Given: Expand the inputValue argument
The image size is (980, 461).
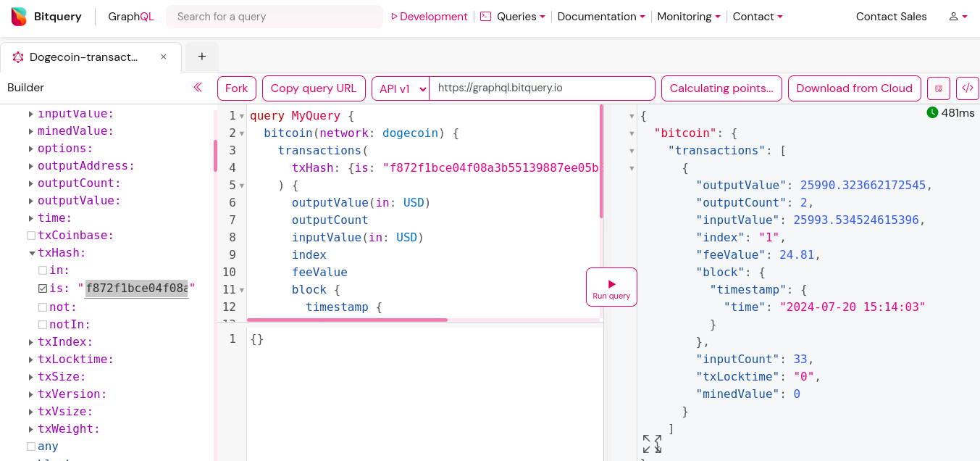Looking at the screenshot, I should [x=31, y=114].
